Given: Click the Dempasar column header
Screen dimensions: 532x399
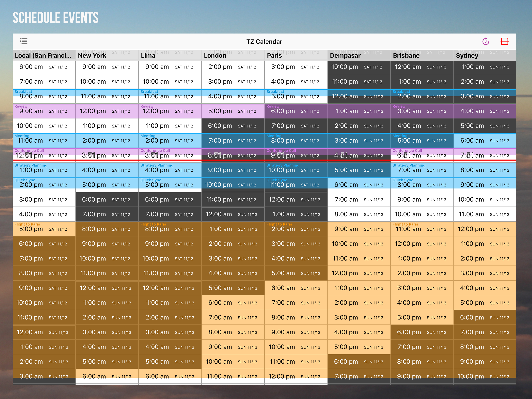Looking at the screenshot, I should click(345, 56).
